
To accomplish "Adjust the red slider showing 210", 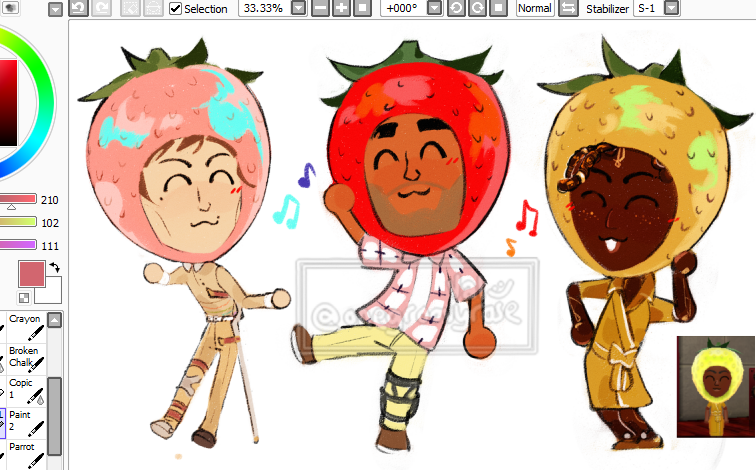I will coord(18,199).
